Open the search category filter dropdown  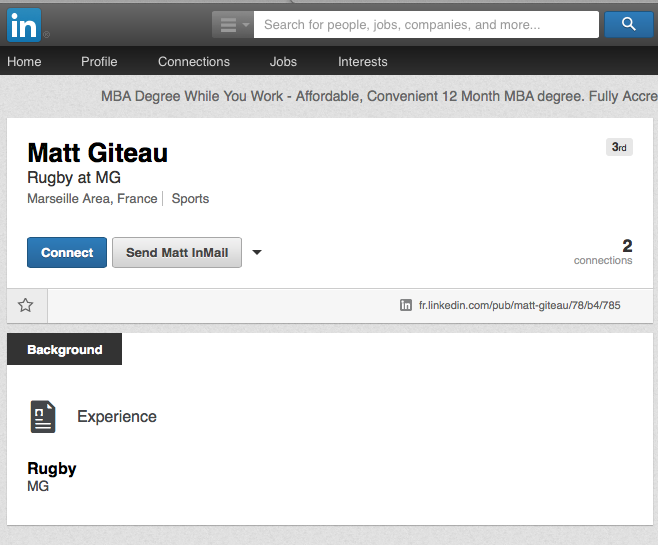pyautogui.click(x=232, y=24)
